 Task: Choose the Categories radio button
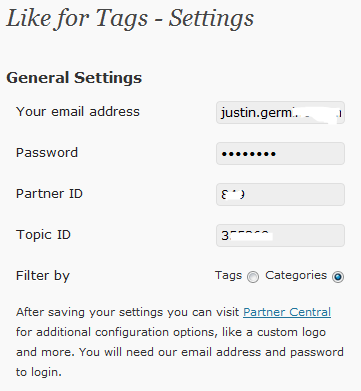click(338, 277)
